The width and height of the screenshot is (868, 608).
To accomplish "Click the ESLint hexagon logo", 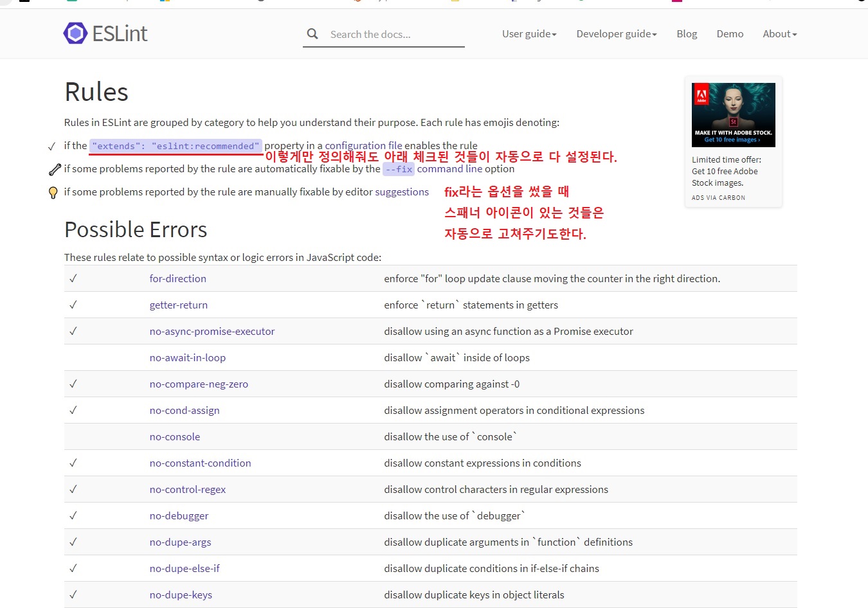I will [x=75, y=33].
